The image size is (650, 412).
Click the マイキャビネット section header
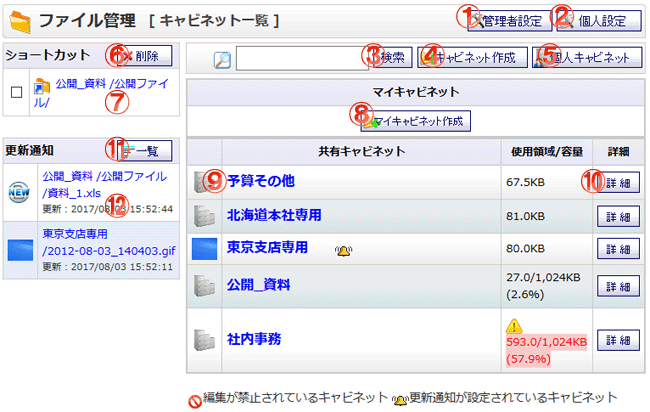click(416, 92)
